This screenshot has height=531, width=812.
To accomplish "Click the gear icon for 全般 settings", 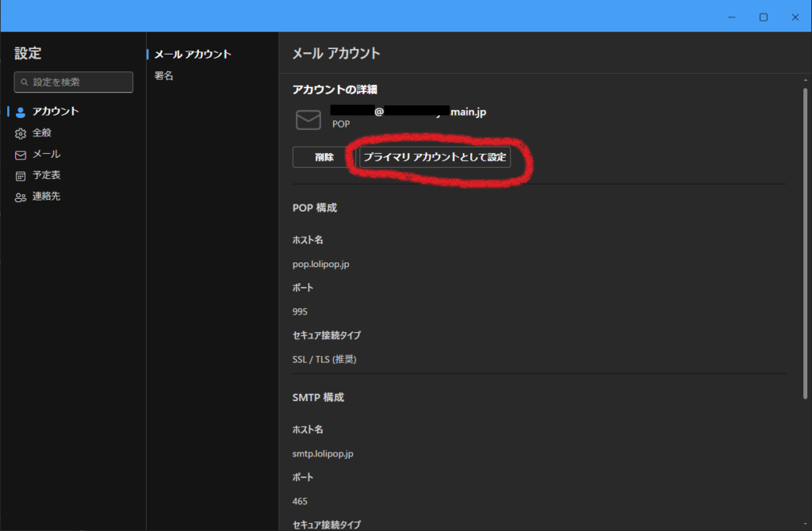I will [21, 133].
